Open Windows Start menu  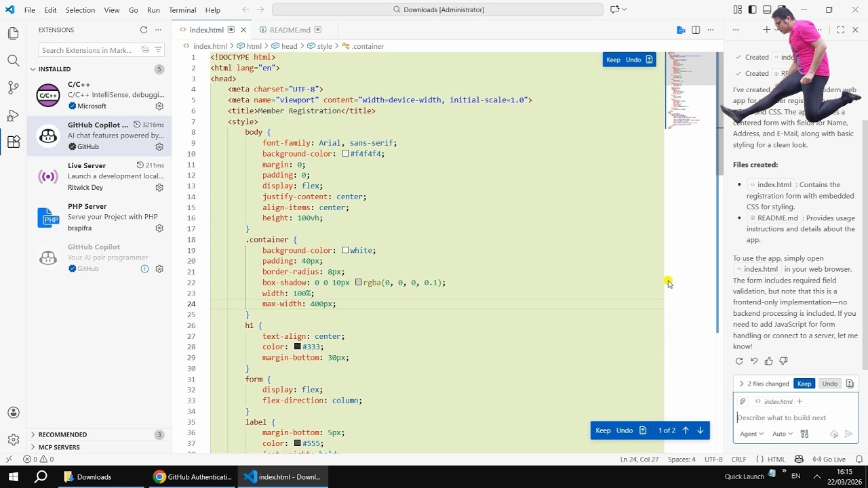[14, 476]
